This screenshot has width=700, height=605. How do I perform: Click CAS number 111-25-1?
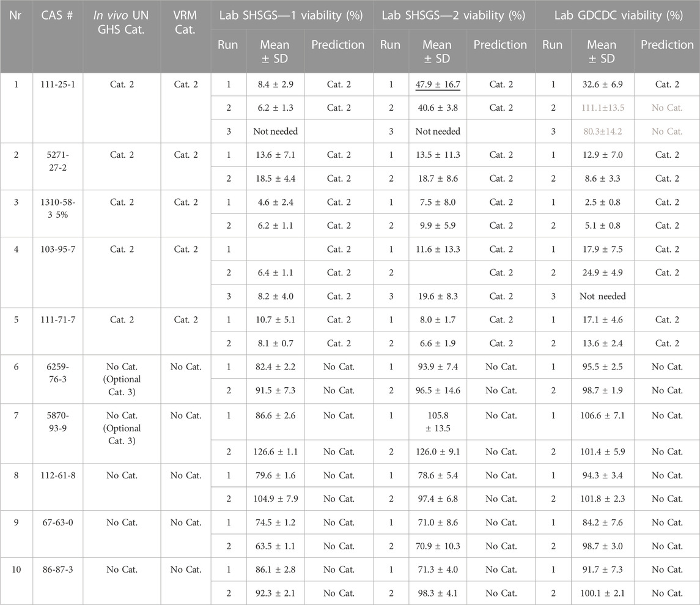tap(57, 84)
